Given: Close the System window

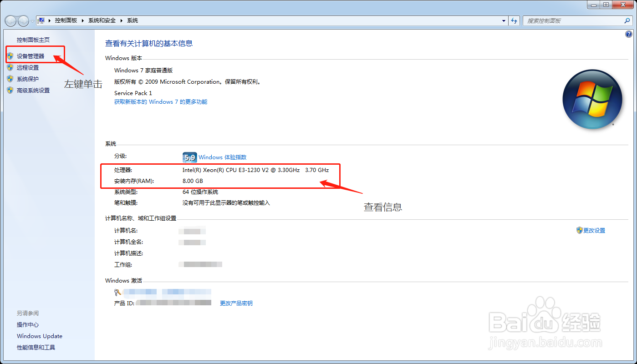Looking at the screenshot, I should pyautogui.click(x=623, y=5).
